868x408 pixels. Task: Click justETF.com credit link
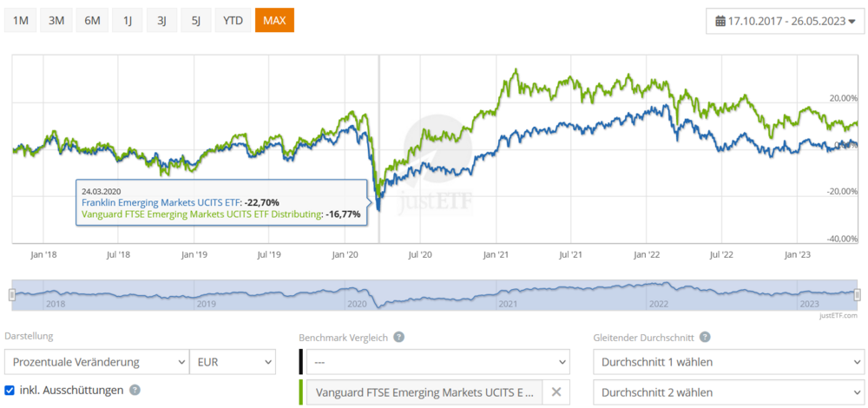839,316
